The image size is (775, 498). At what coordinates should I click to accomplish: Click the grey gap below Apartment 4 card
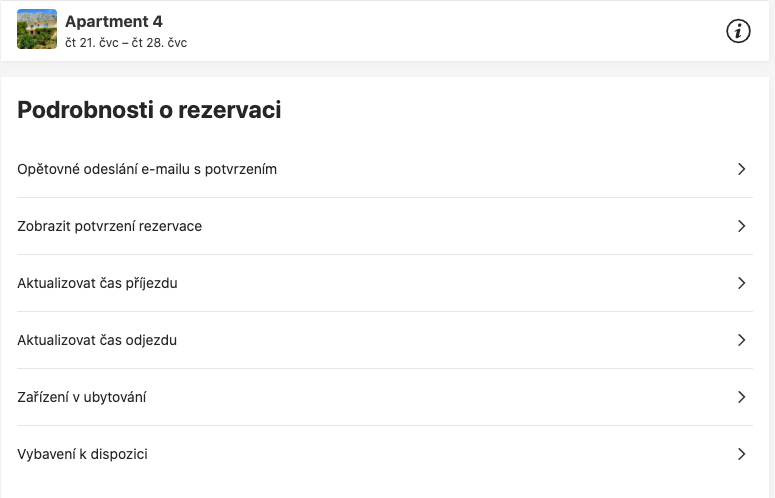(387, 69)
